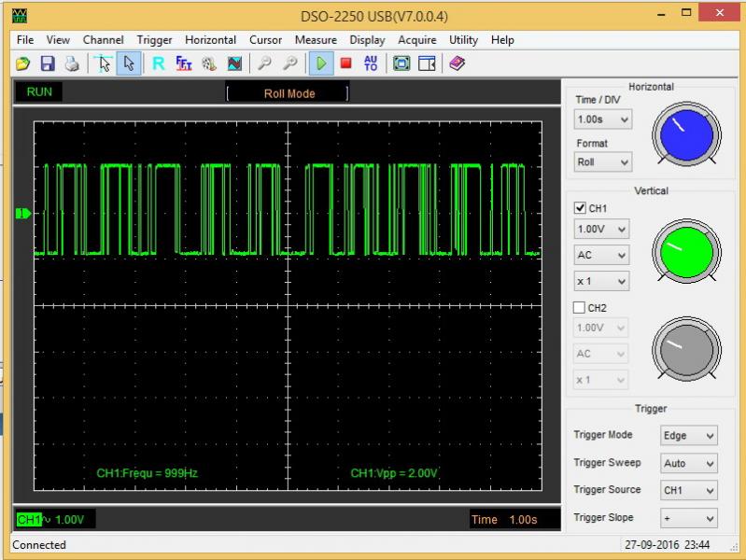Open the Trigger Mode Edge dropdown
746x560 pixels.
(688, 435)
